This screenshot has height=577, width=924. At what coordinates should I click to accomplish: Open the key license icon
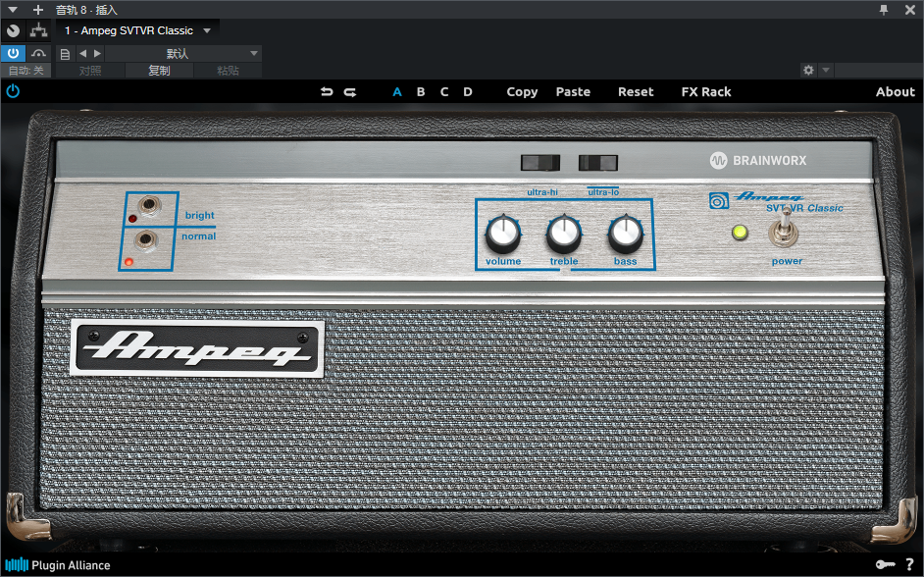[x=885, y=564]
